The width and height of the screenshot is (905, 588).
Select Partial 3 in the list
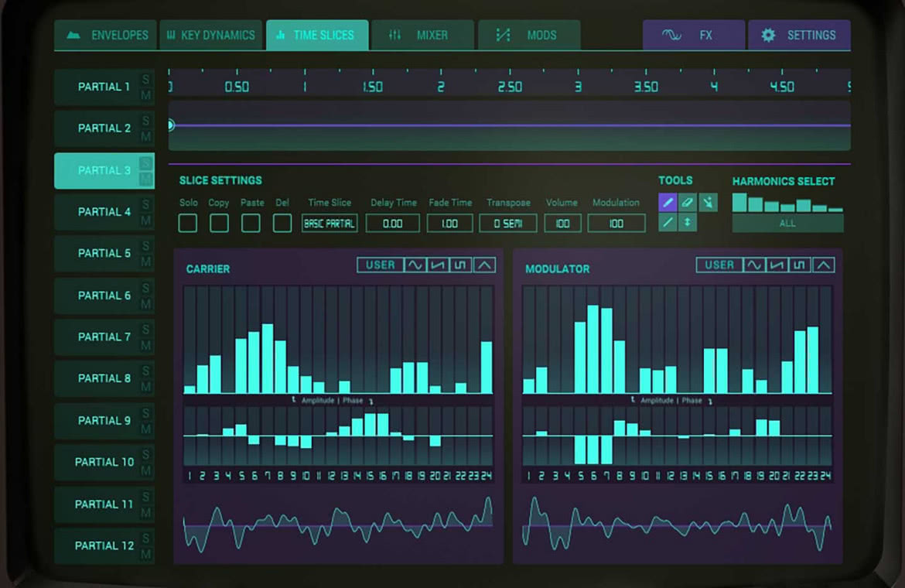104,171
